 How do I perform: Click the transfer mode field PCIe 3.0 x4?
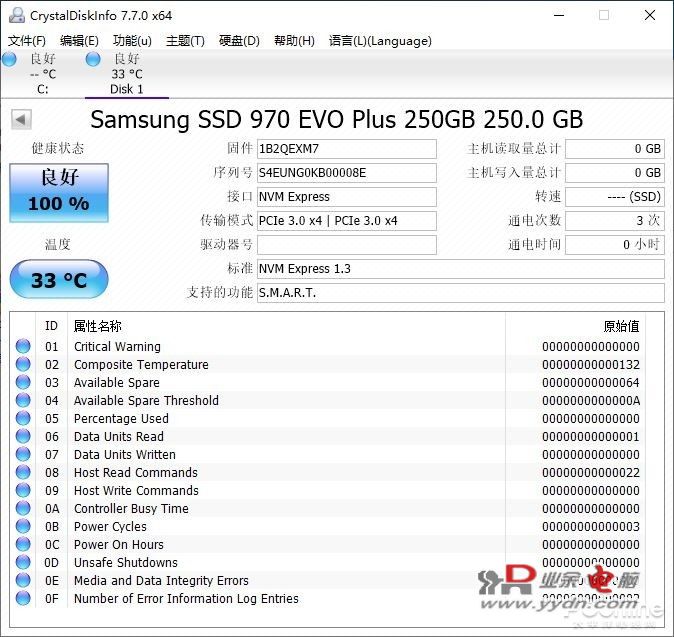[347, 221]
